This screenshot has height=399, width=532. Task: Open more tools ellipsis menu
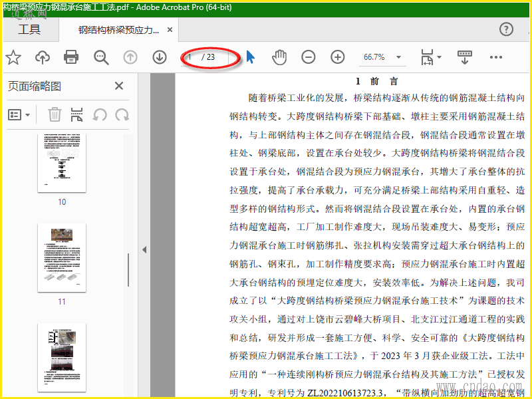tap(495, 57)
